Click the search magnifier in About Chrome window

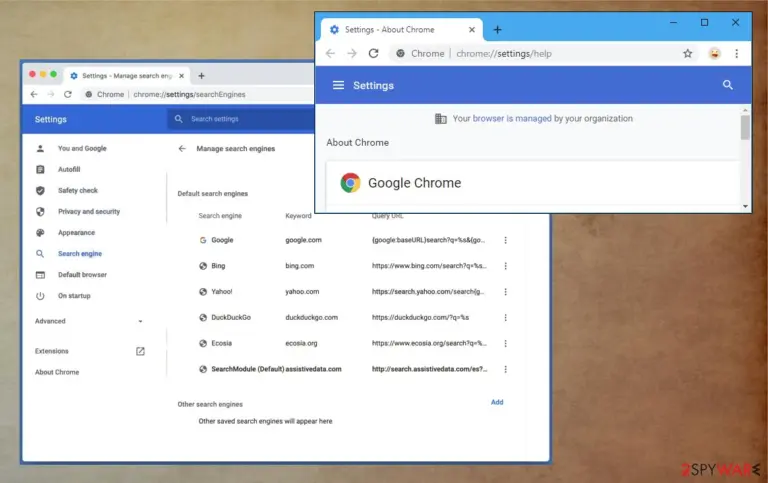(728, 85)
